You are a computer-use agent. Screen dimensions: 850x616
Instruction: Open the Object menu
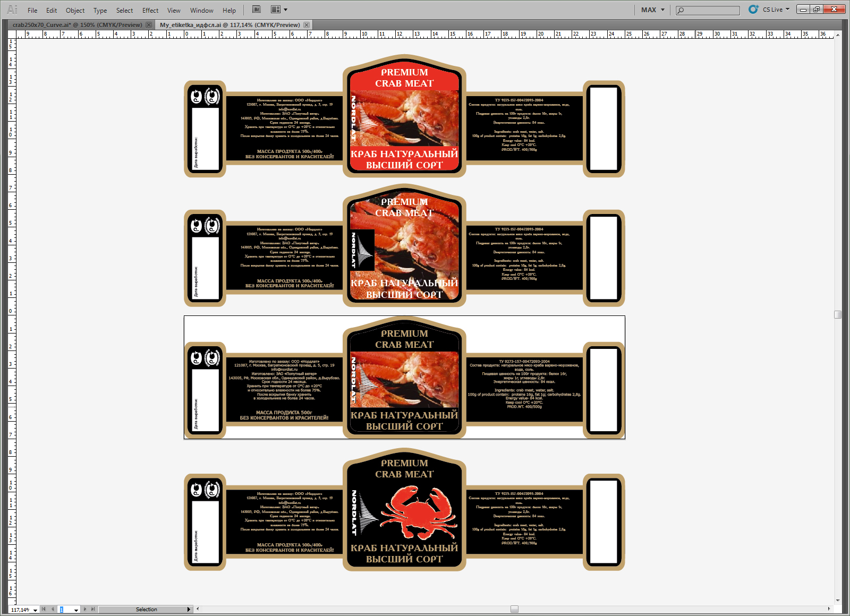tap(75, 10)
